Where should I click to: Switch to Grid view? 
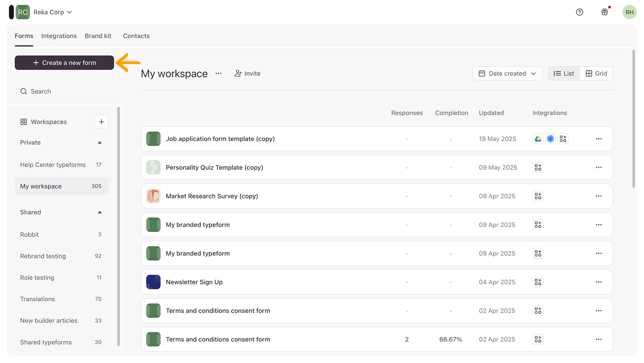pos(596,73)
